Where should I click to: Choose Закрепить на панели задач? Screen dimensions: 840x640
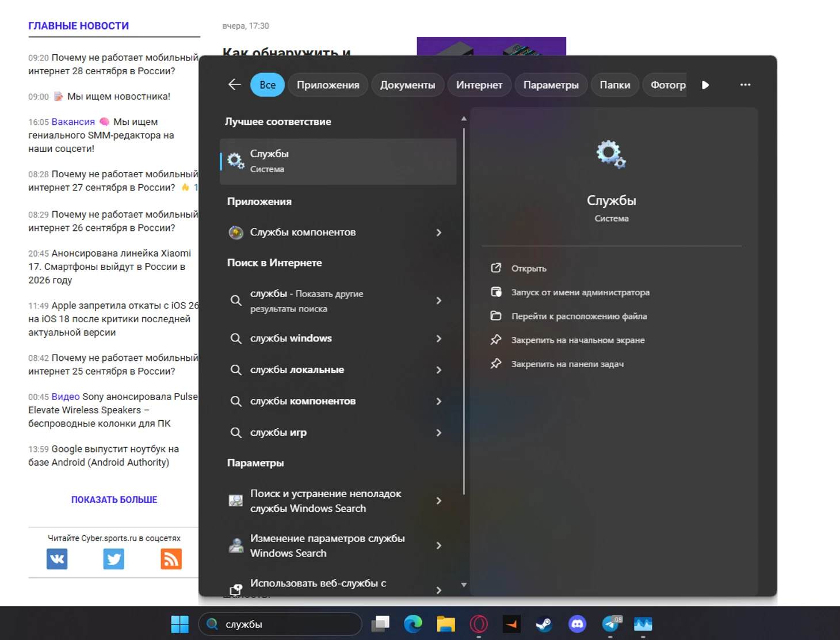(x=567, y=364)
